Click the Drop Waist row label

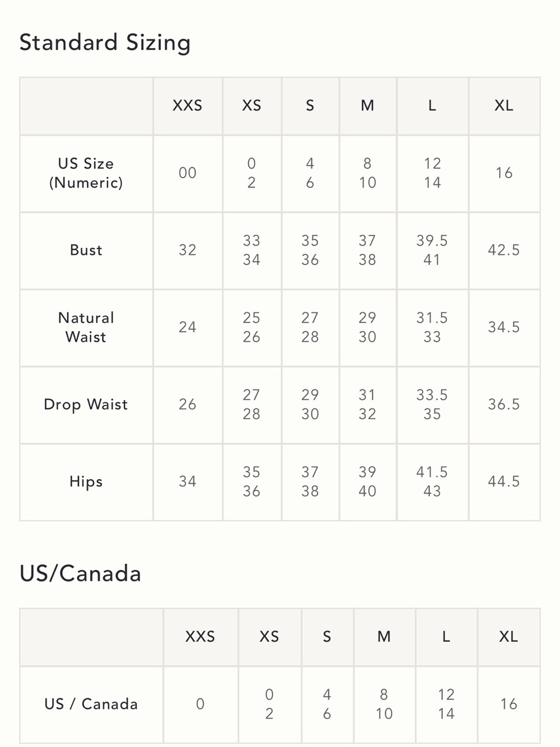[86, 405]
